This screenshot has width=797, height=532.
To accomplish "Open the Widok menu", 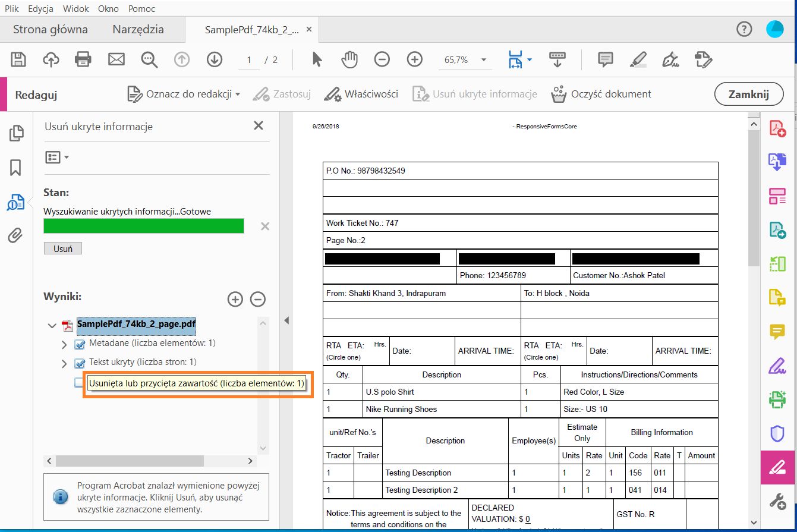I will (75, 8).
